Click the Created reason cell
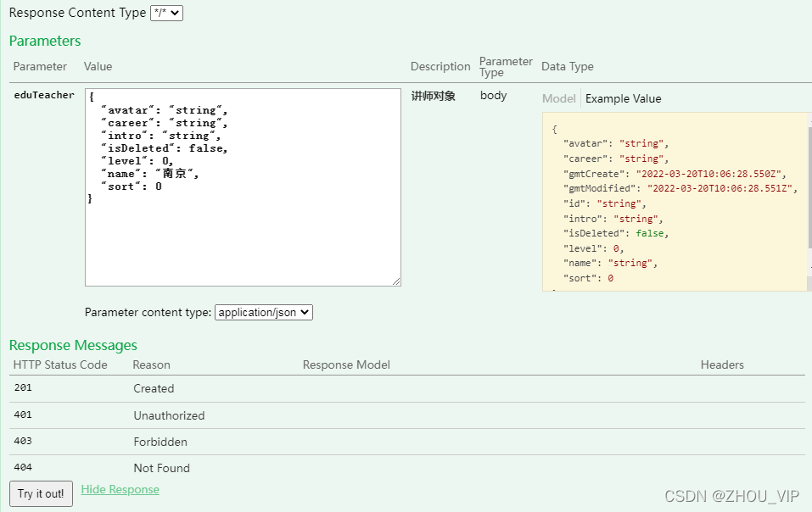Viewport: 812px width, 512px height. coord(154,388)
